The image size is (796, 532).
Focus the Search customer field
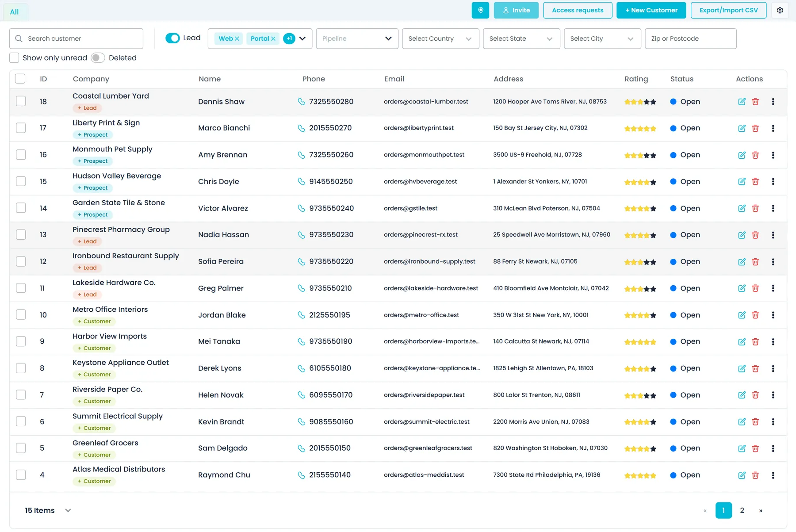point(76,38)
